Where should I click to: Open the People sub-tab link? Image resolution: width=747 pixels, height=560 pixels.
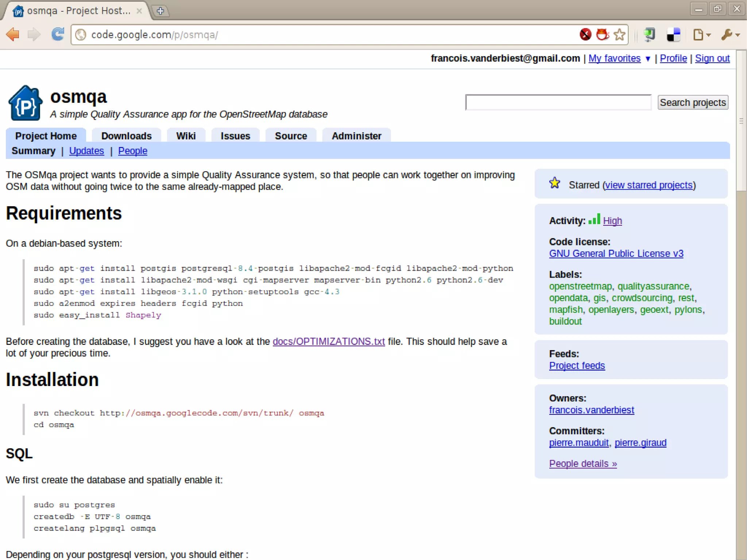[x=133, y=151]
